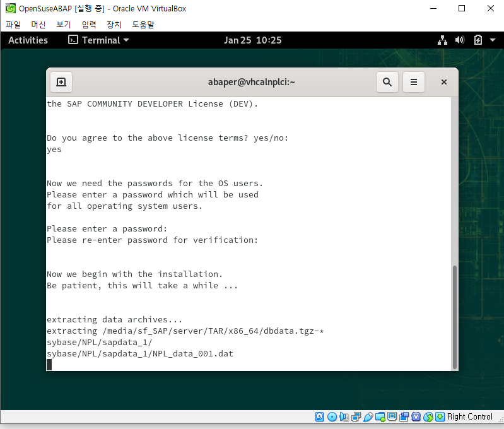Click the audio indicator in status bar
504x429 pixels.
344,417
